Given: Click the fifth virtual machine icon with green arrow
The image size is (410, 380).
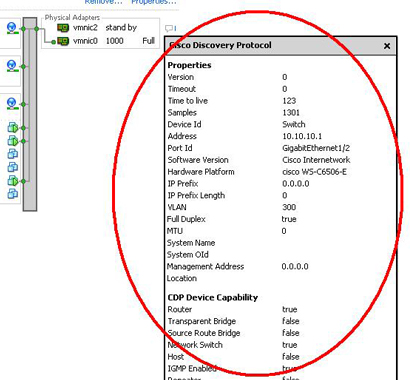Looking at the screenshot, I should pyautogui.click(x=13, y=181).
